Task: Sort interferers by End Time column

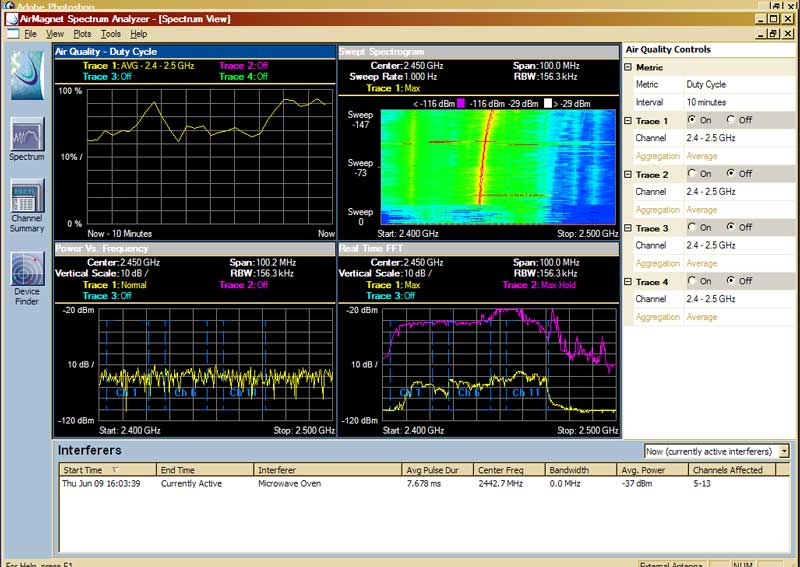Action: click(205, 470)
